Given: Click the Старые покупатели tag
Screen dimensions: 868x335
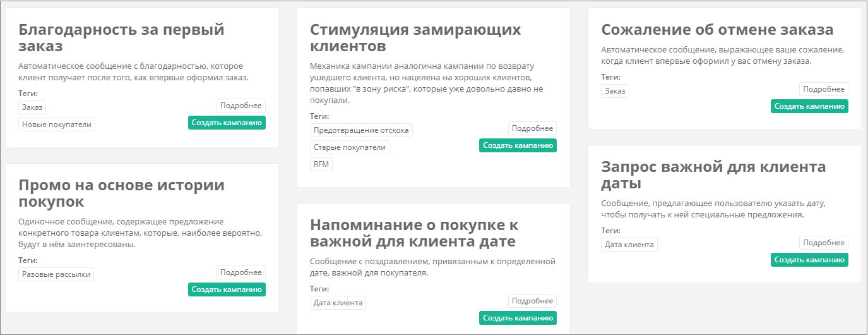Looking at the screenshot, I should tap(349, 147).
